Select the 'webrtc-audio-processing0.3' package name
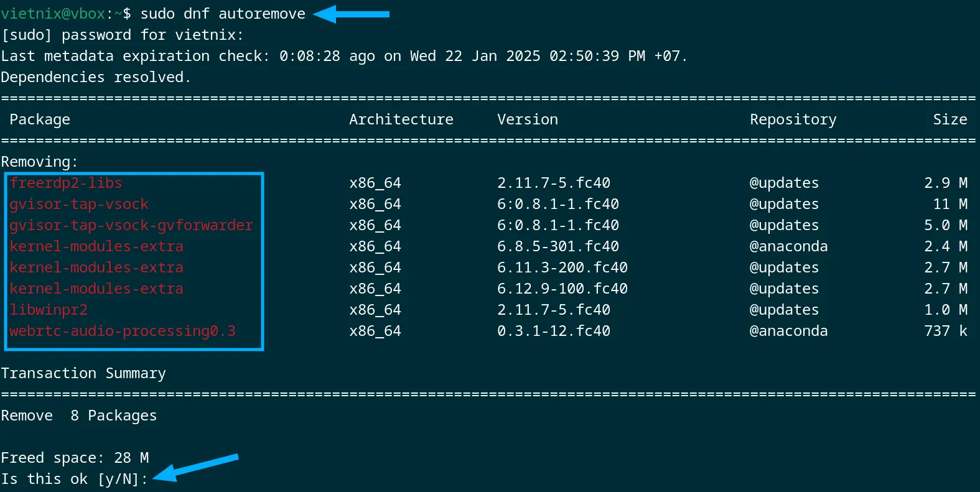 pyautogui.click(x=123, y=331)
